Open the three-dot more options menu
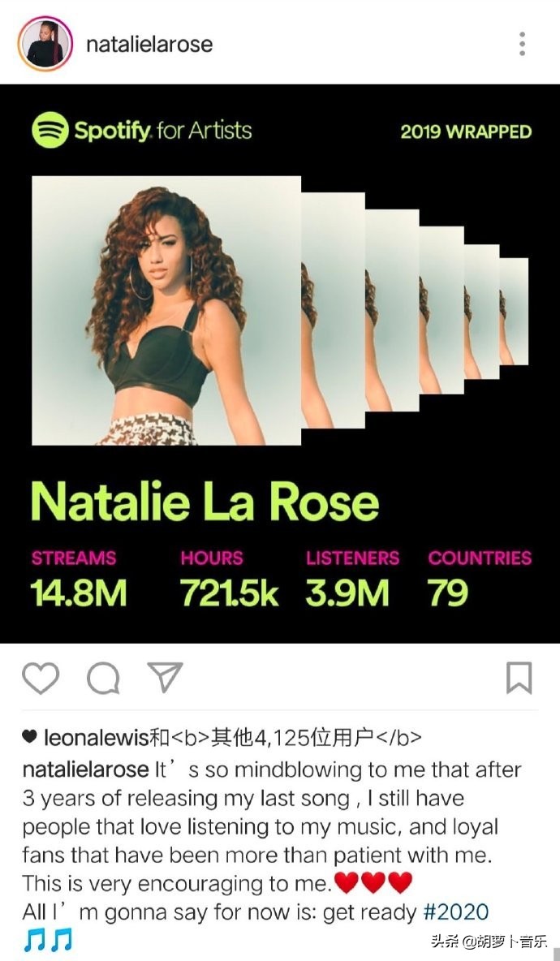The width and height of the screenshot is (560, 961). [x=522, y=44]
